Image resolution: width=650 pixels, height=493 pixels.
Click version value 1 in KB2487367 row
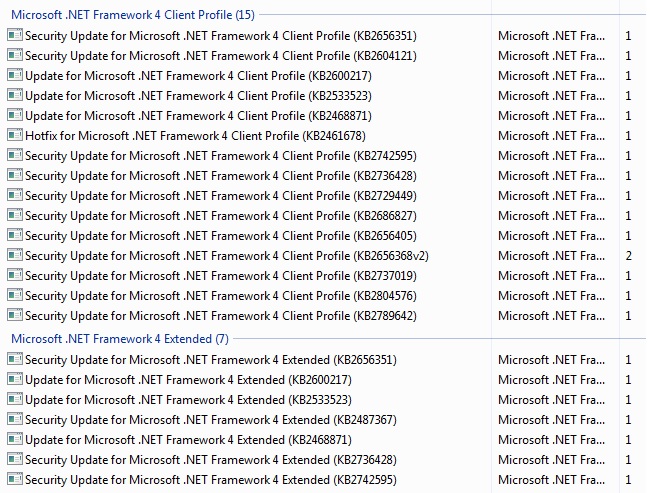click(x=628, y=420)
